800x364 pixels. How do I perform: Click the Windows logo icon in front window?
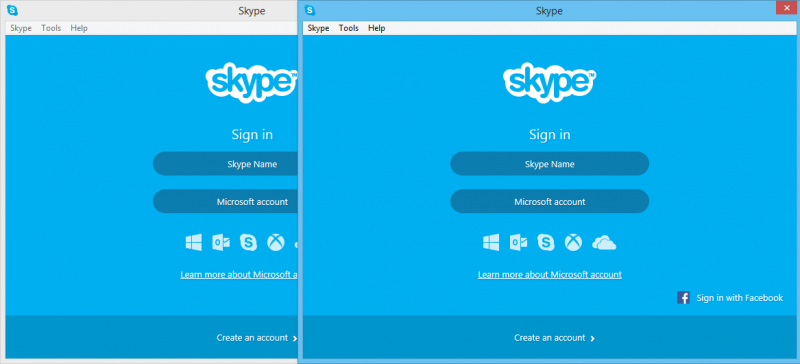(x=491, y=242)
